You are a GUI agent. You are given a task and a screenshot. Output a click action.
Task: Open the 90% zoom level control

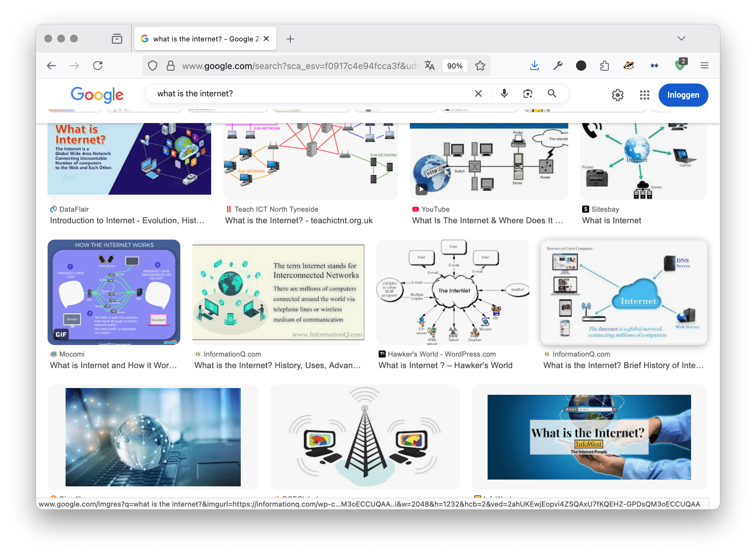[455, 66]
